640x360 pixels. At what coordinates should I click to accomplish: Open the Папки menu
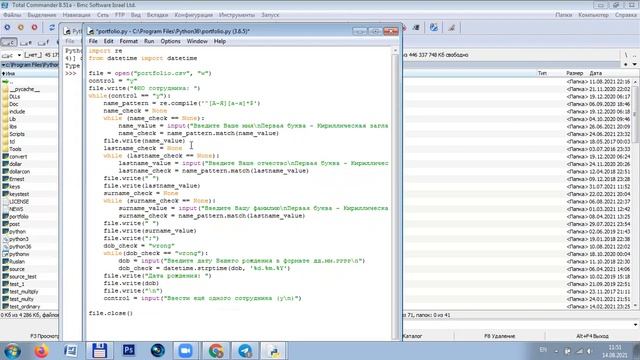(563, 15)
